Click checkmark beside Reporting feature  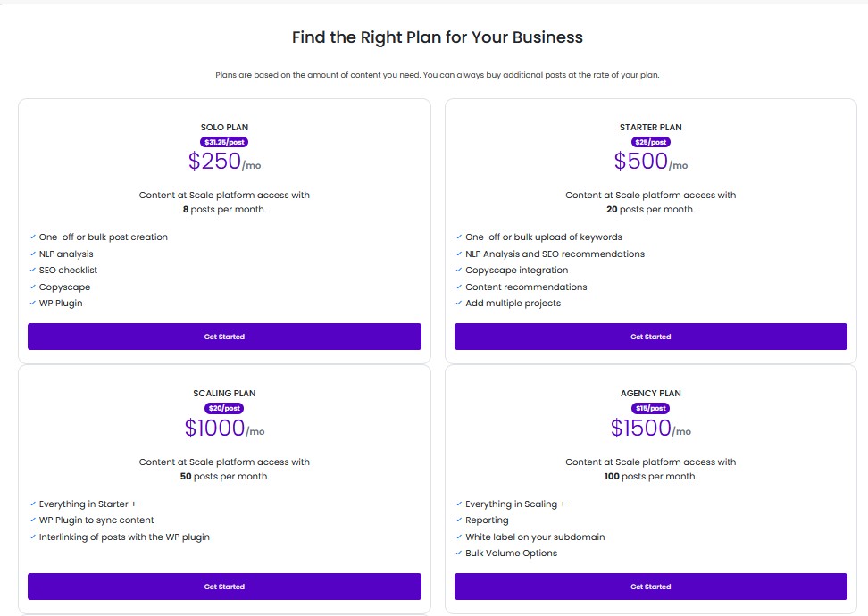(x=459, y=520)
